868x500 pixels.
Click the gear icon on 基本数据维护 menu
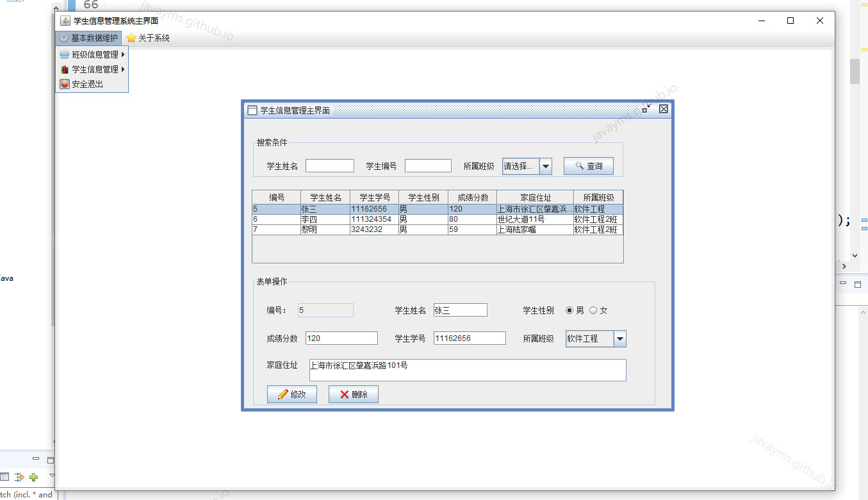pyautogui.click(x=64, y=37)
